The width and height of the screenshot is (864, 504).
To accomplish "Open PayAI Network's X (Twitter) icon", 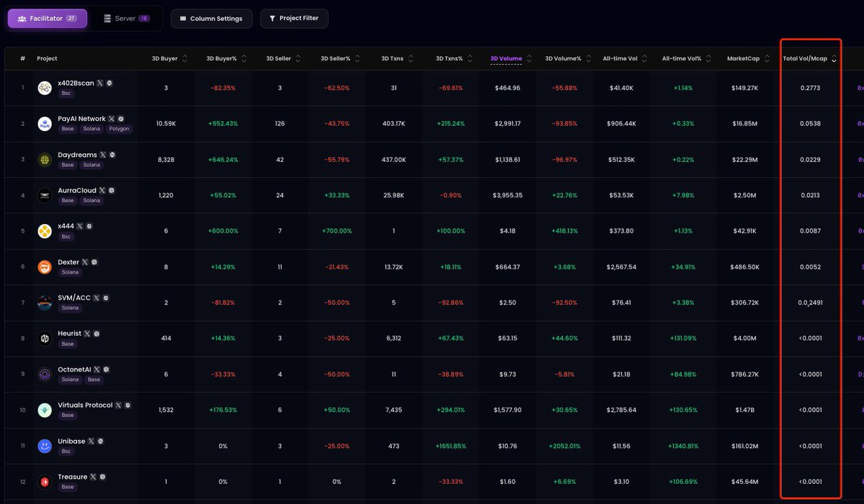I will click(x=112, y=119).
